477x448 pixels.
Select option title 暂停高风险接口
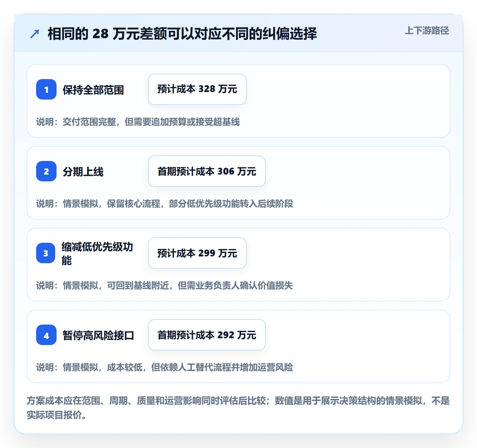98,335
